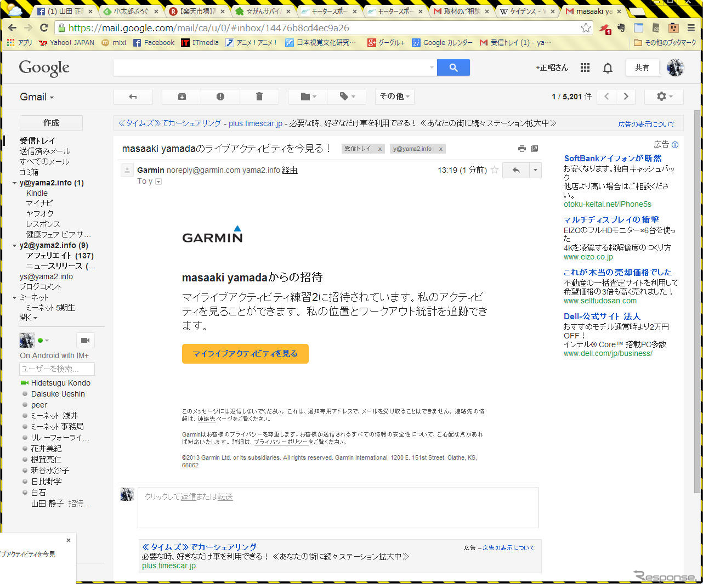Open the notifications bell

[x=608, y=68]
